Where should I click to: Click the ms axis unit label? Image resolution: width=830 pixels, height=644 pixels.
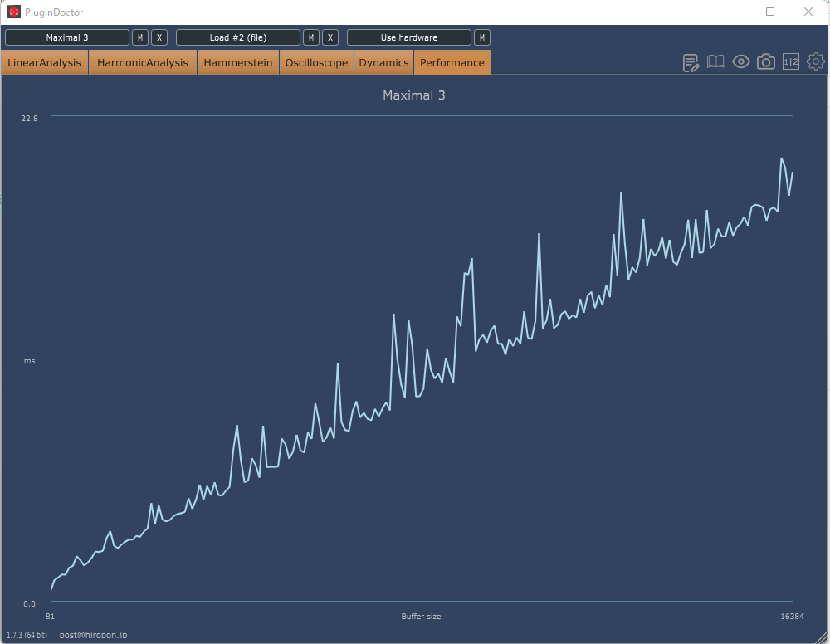pos(30,361)
